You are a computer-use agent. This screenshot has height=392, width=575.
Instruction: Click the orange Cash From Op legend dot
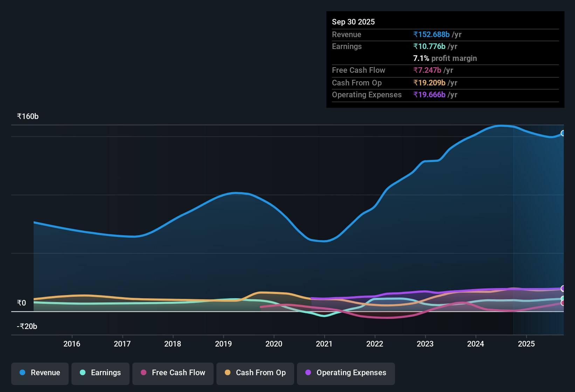pyautogui.click(x=228, y=373)
